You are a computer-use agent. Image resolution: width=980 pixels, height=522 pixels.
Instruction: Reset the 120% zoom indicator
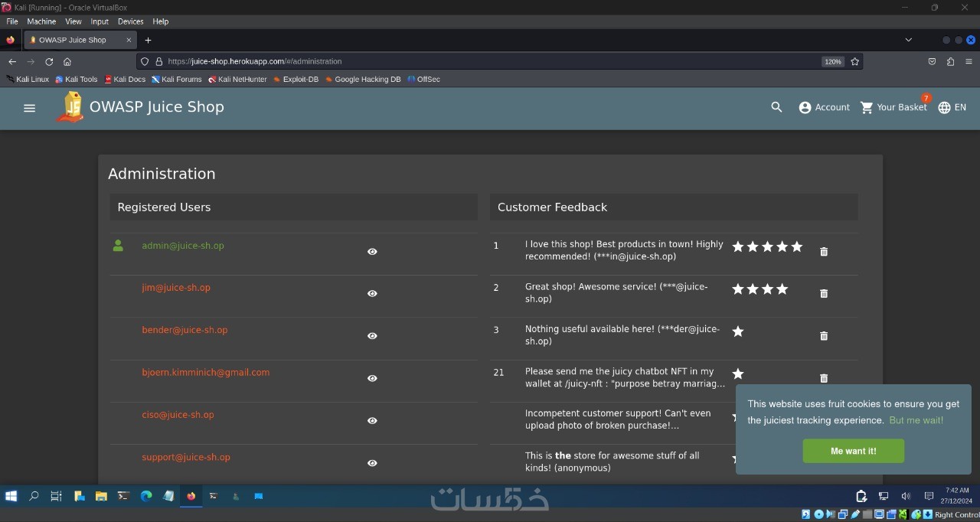click(833, 61)
